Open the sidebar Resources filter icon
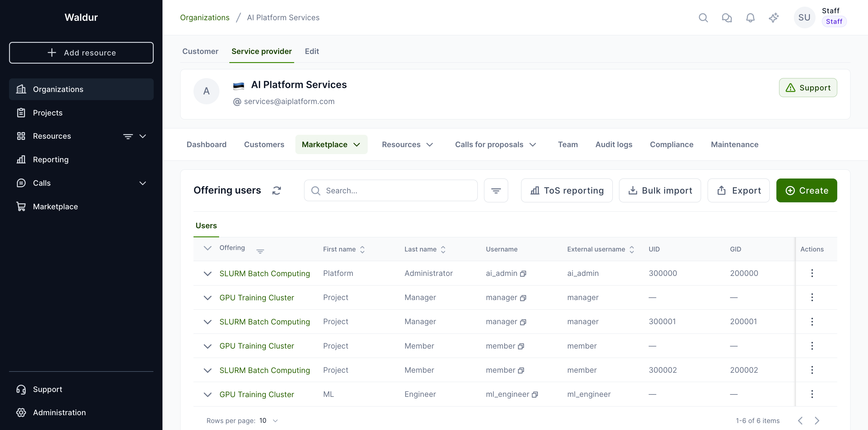Image resolution: width=868 pixels, height=430 pixels. 128,136
